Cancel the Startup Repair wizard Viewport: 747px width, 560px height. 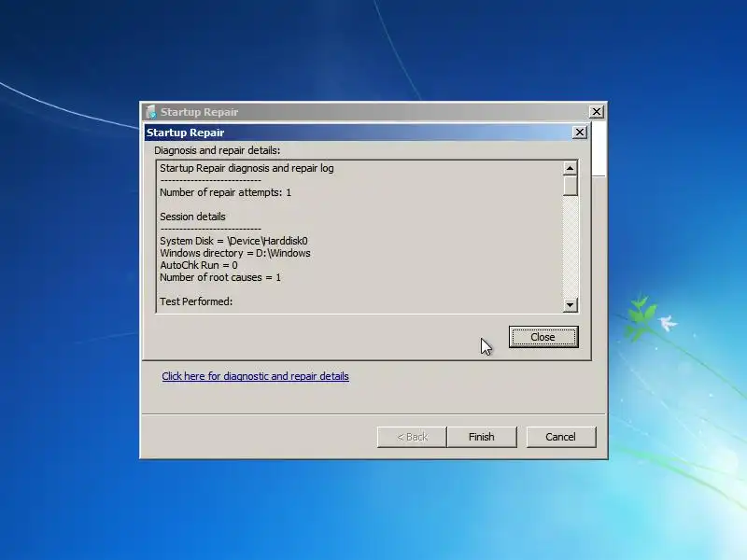(x=561, y=437)
